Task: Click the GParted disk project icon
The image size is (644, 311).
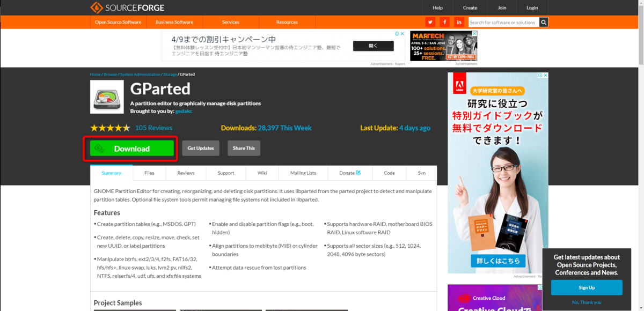Action: [107, 97]
